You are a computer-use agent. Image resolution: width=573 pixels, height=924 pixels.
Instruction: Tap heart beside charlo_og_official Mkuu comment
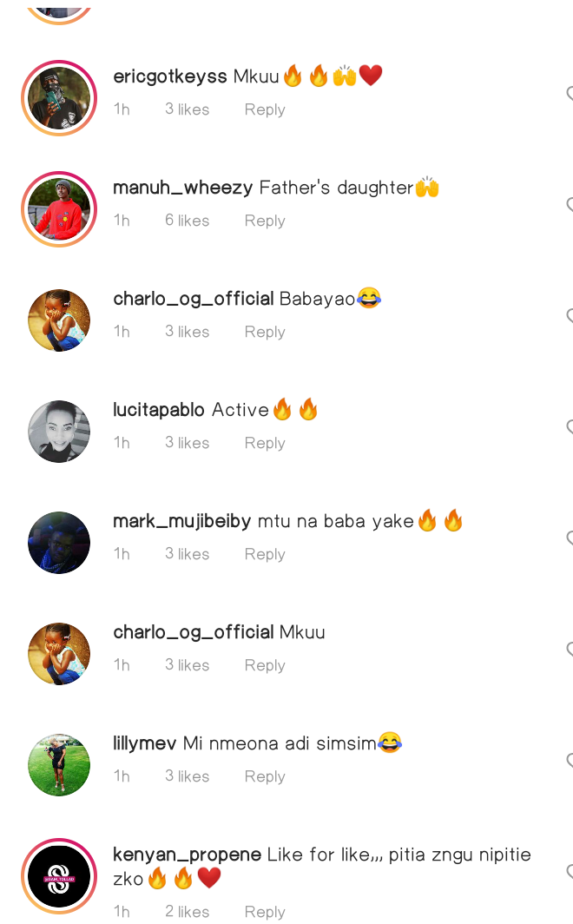coord(570,649)
